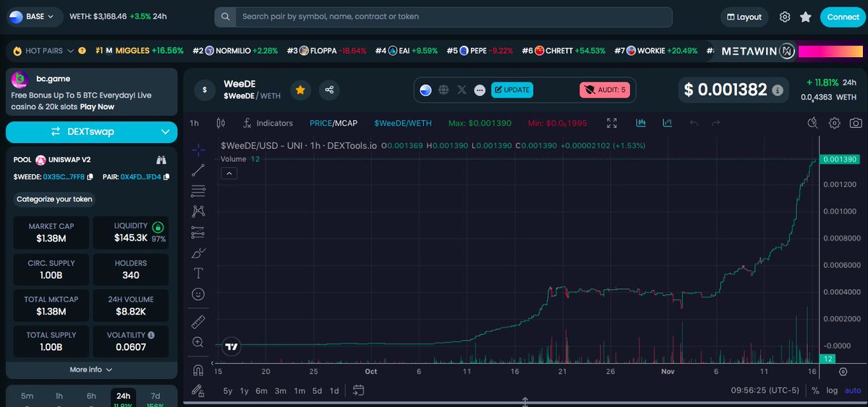Open site settings gear in header
The width and height of the screenshot is (868, 407).
click(785, 17)
